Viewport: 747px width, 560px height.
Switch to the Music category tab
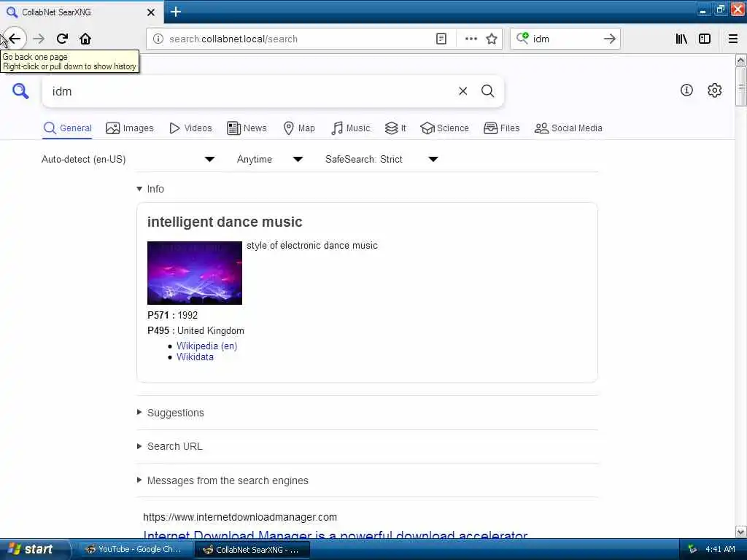pyautogui.click(x=351, y=128)
